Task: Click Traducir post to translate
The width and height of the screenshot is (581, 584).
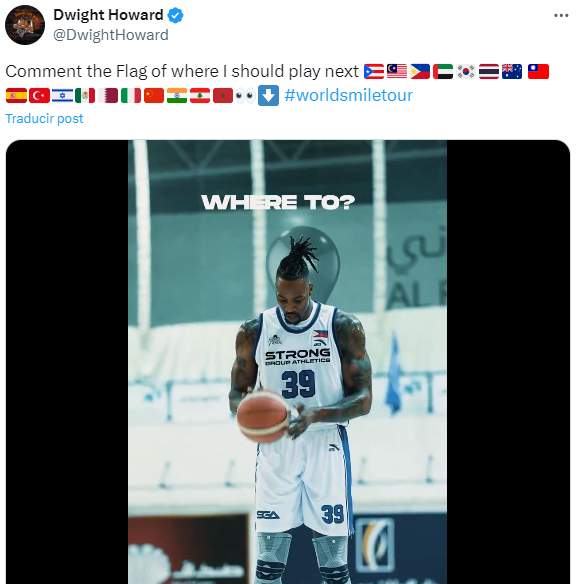Action: coord(44,118)
